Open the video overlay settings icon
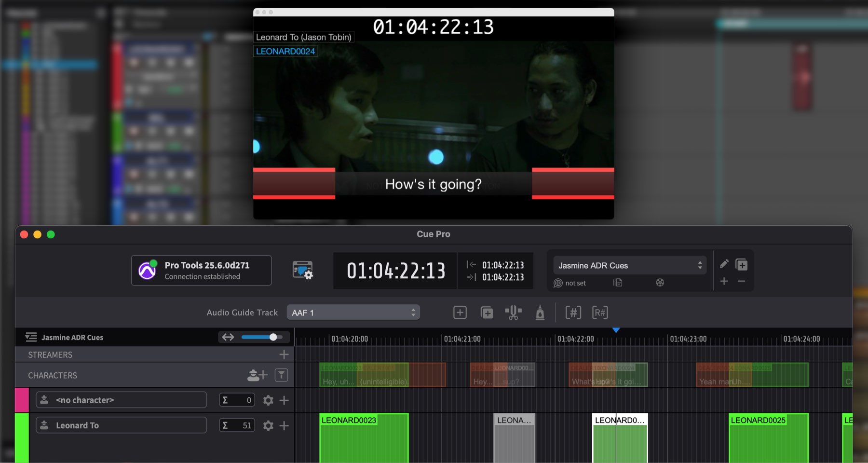This screenshot has height=463, width=868. 302,270
